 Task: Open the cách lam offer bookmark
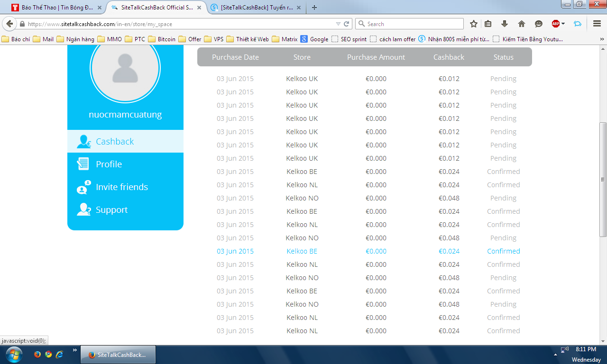393,39
